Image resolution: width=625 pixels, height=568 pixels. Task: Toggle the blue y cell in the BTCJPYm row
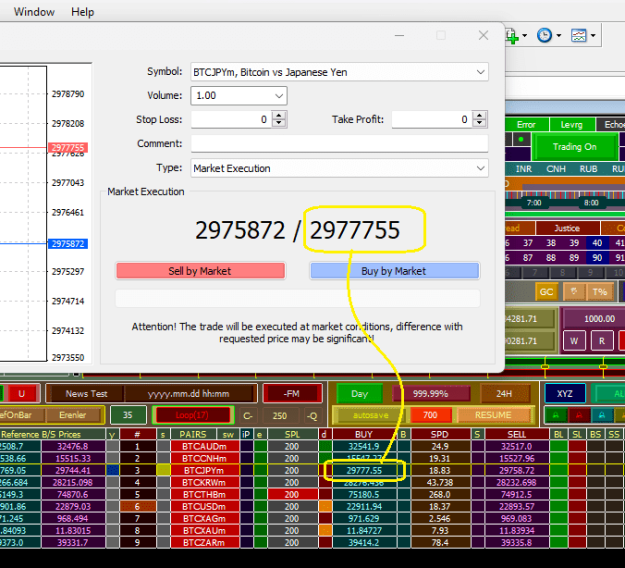point(113,470)
